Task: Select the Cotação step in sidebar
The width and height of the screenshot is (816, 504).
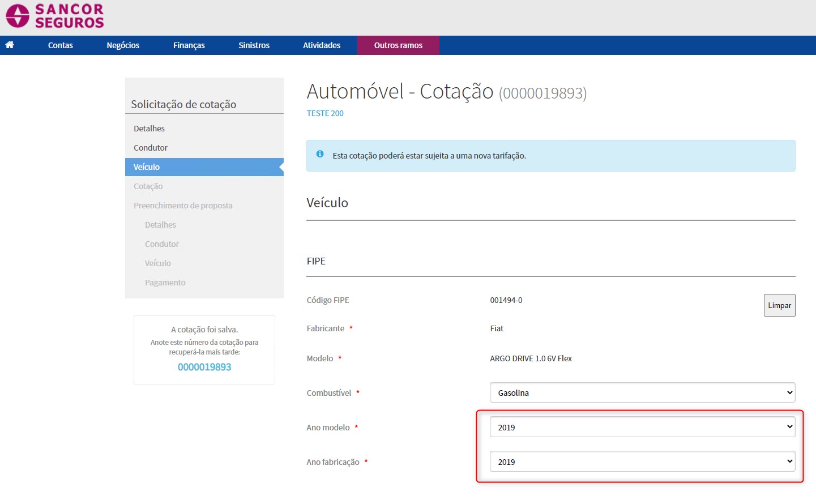Action: click(x=148, y=186)
